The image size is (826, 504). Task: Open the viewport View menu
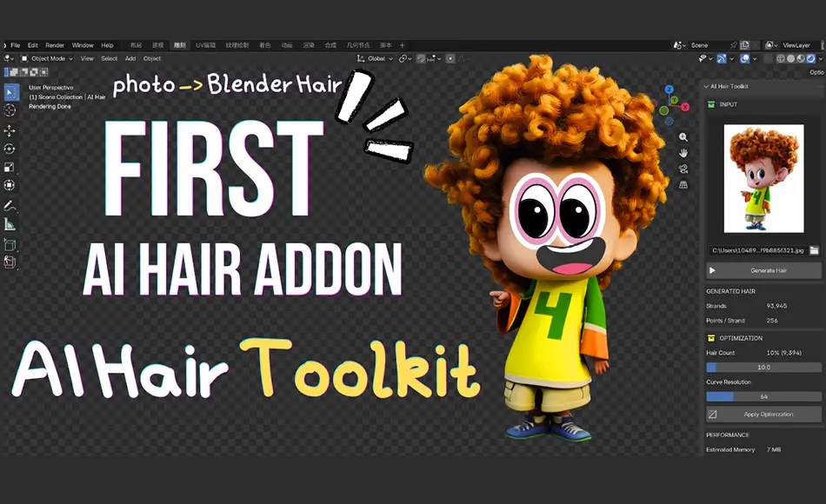(x=87, y=58)
